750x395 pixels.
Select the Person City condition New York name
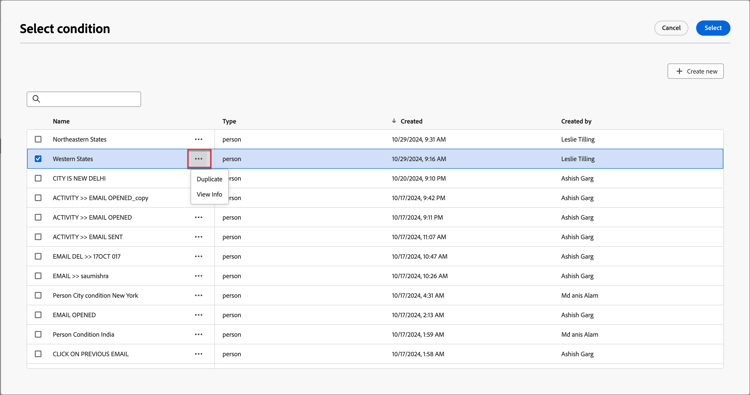click(95, 296)
